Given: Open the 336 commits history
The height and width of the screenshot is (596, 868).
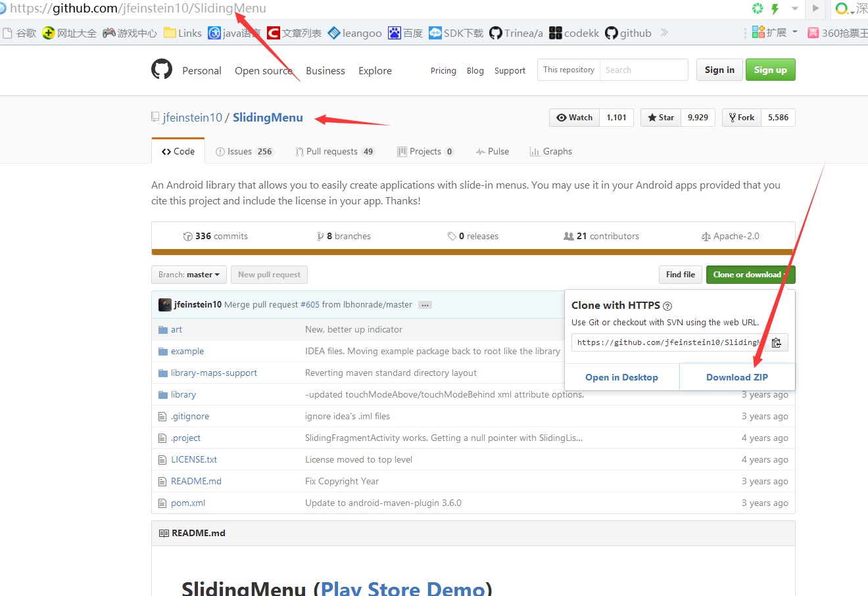Looking at the screenshot, I should point(216,237).
